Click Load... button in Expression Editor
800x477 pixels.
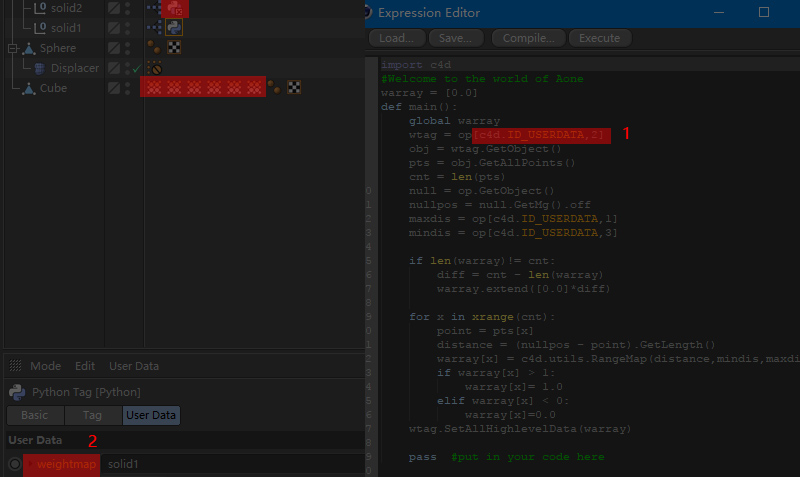(x=396, y=38)
